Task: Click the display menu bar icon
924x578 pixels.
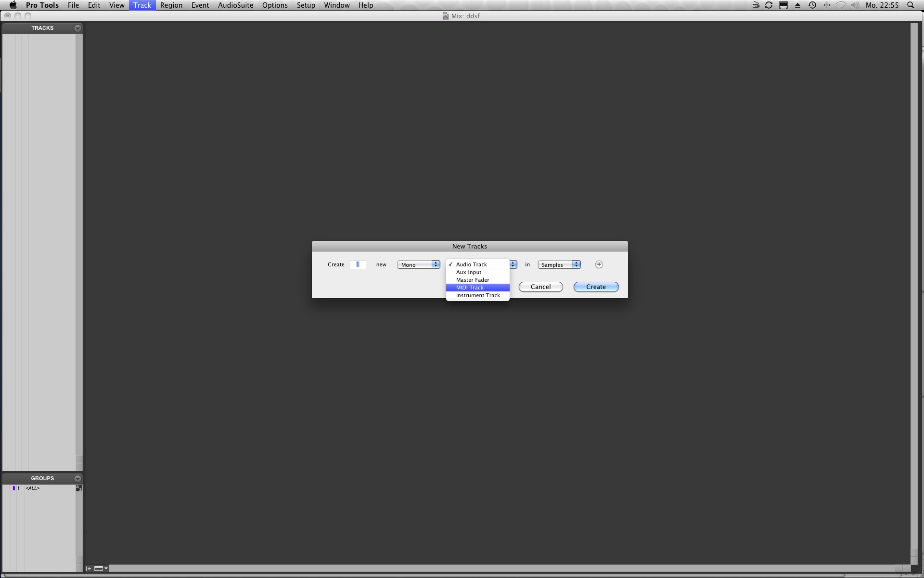Action: coord(783,5)
